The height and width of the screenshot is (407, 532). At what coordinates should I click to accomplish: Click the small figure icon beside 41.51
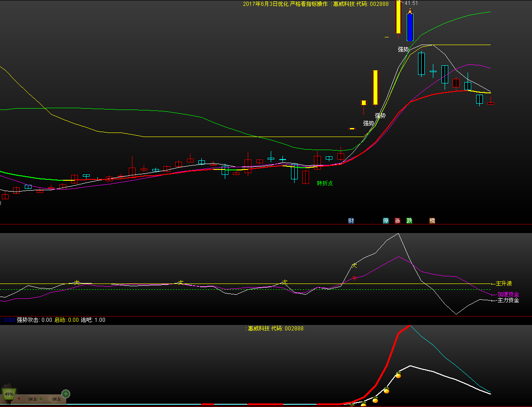(410, 11)
